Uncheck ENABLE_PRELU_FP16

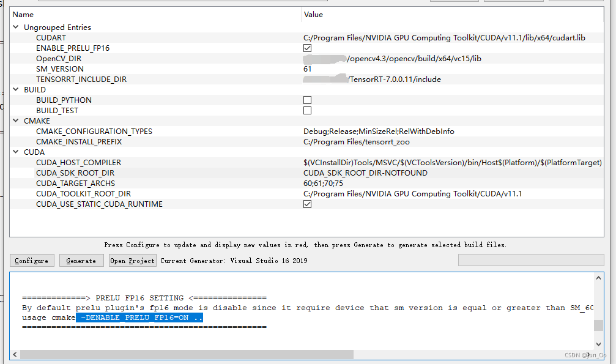(x=307, y=48)
